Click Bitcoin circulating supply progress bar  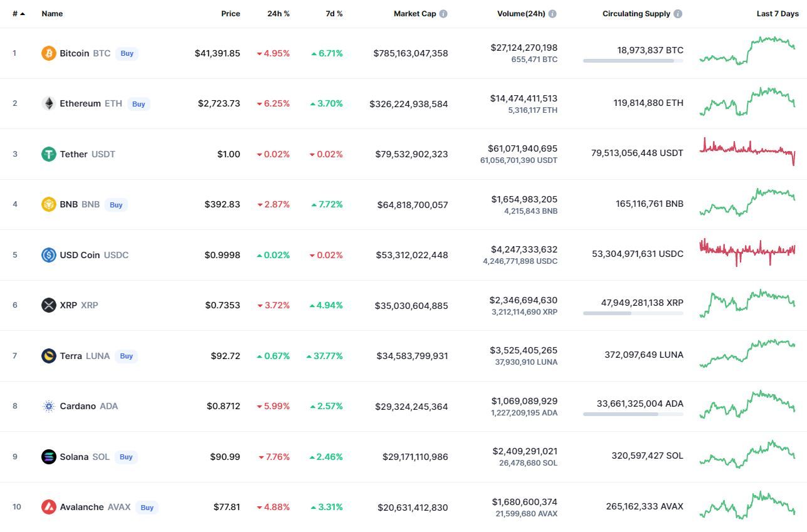[633, 61]
